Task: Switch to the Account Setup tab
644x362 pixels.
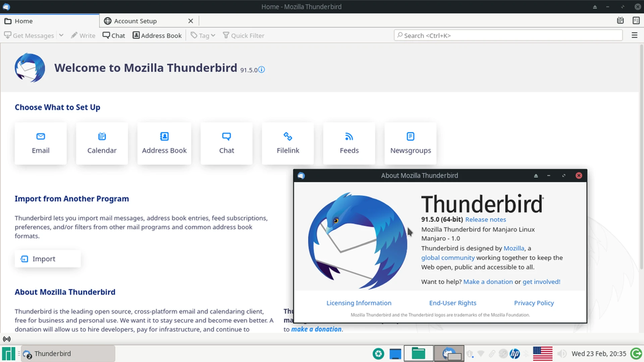Action: click(x=149, y=21)
